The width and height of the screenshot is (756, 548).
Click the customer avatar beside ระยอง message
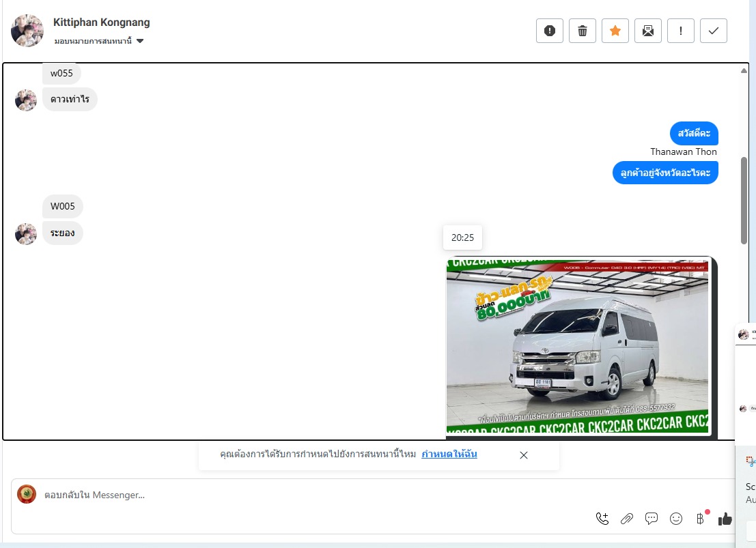[x=26, y=234]
